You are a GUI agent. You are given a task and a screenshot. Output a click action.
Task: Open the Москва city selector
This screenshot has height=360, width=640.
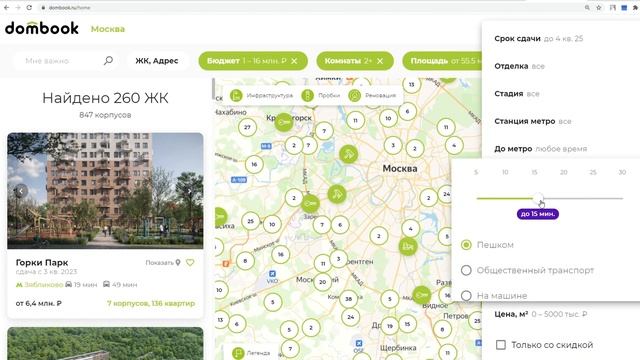pos(108,29)
